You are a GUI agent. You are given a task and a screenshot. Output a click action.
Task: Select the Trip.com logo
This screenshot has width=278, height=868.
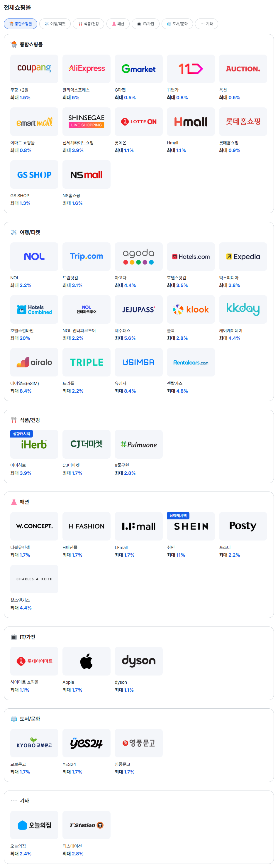86,256
